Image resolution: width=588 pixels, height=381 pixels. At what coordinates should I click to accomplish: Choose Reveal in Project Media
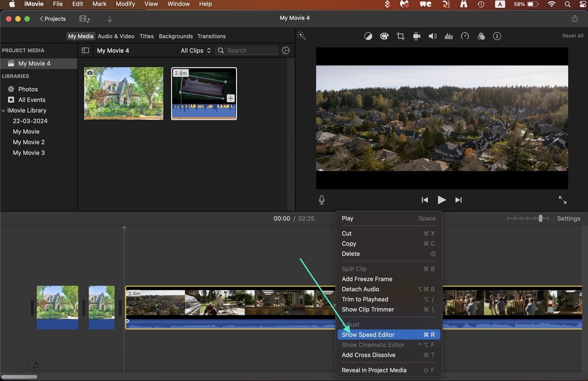389,370
